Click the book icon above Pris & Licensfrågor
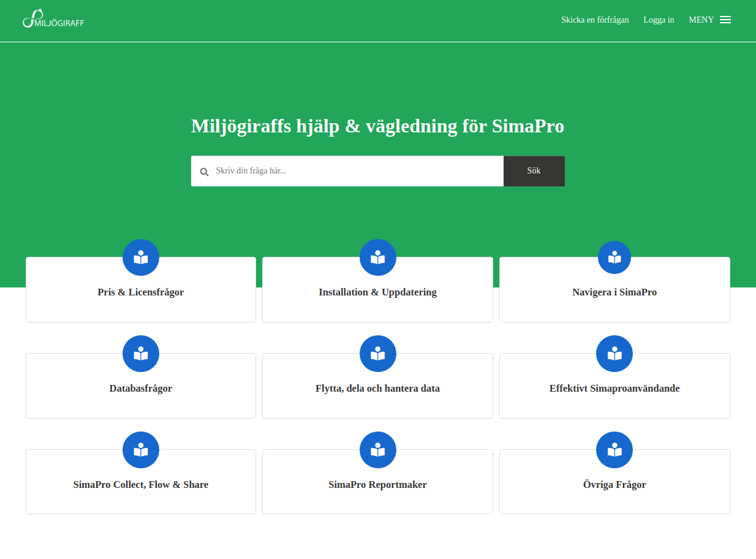Screen dimensions: 756x559 (140, 257)
